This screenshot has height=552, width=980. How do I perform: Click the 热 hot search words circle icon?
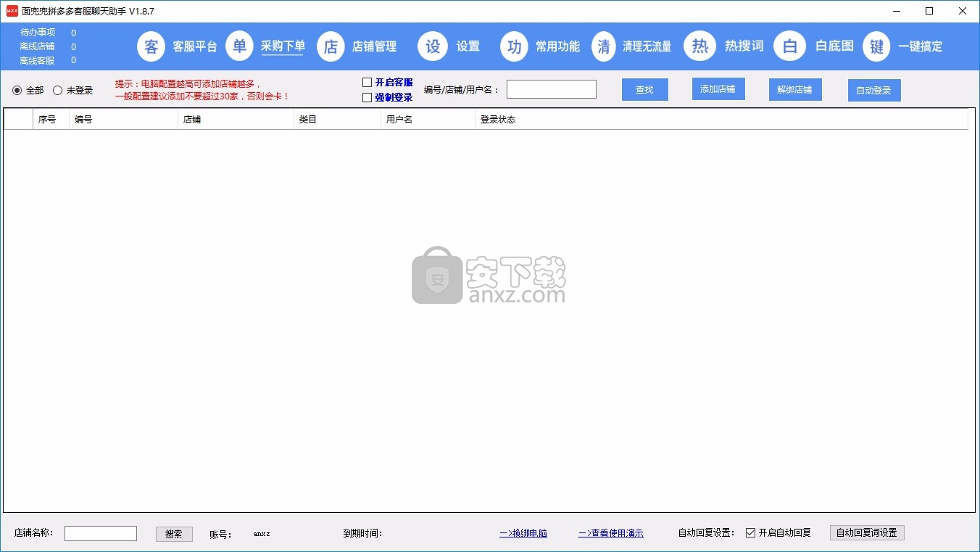tap(699, 46)
